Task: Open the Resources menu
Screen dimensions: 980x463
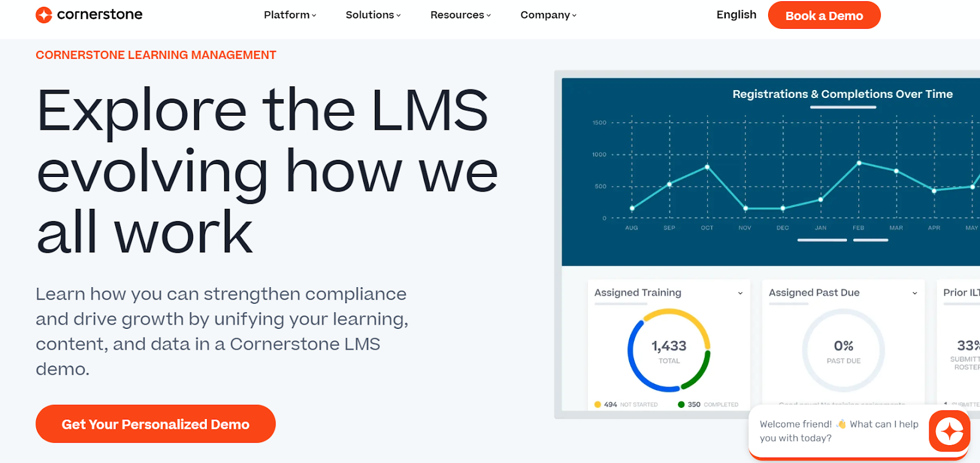Action: pyautogui.click(x=461, y=15)
